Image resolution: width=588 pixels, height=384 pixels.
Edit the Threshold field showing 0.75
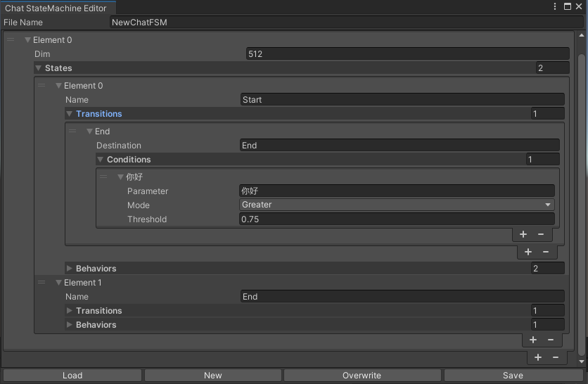397,219
